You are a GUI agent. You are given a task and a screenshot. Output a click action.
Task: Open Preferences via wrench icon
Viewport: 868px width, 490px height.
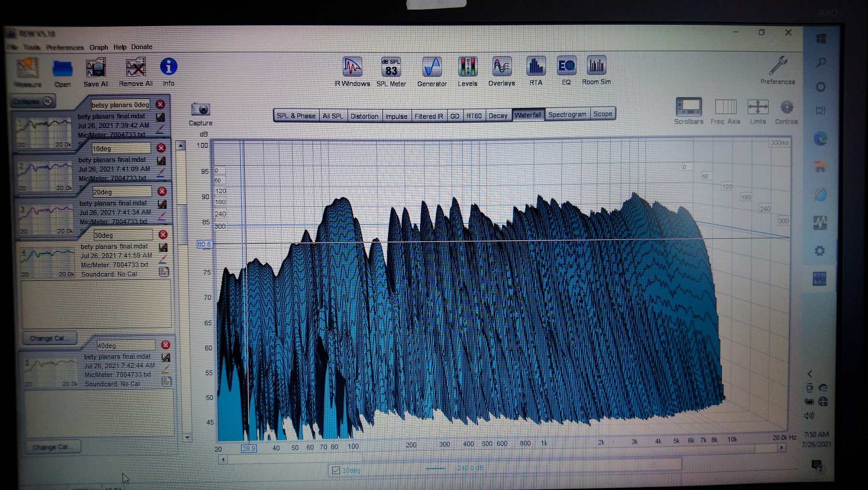point(778,71)
